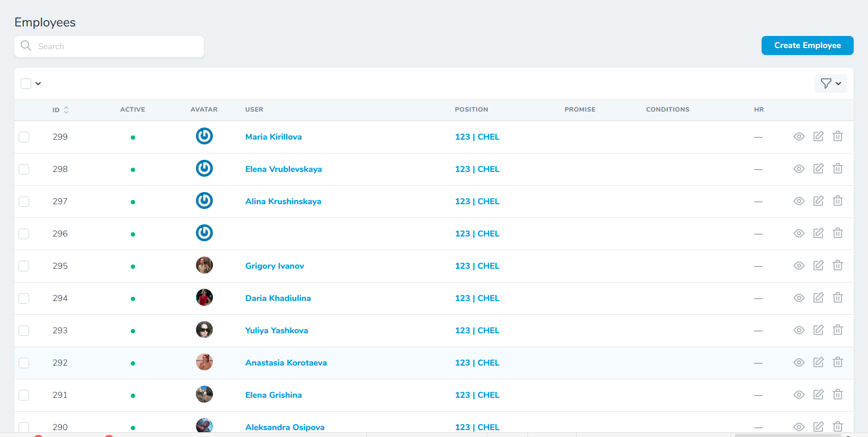Delete employee Yuliya Yashkova's row
This screenshot has width=868, height=437.
pyautogui.click(x=837, y=330)
